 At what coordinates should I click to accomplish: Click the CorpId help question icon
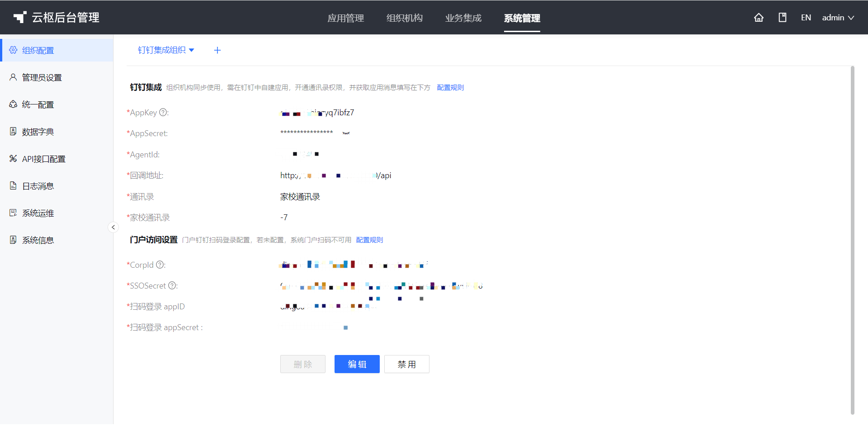click(160, 265)
